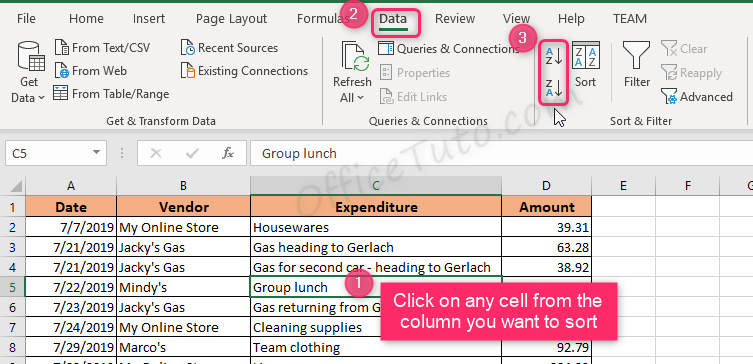Select the date 7/23/2019 cell
Image resolution: width=753 pixels, height=364 pixels.
click(71, 307)
